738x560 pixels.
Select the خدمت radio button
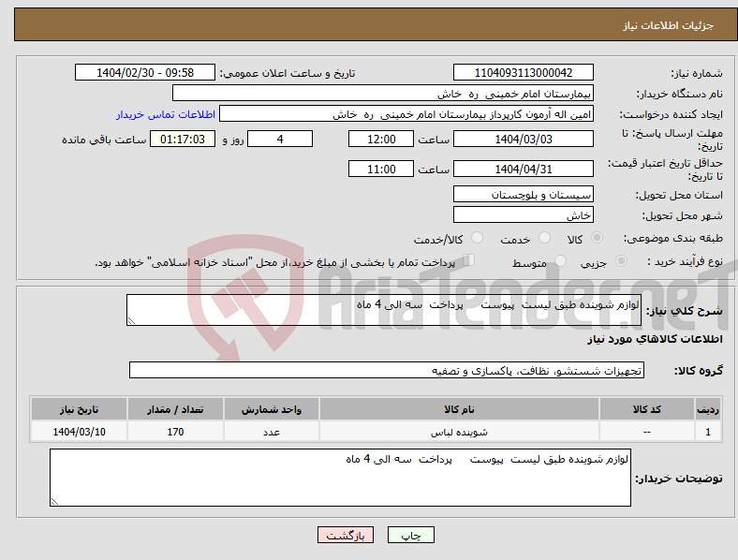(544, 238)
